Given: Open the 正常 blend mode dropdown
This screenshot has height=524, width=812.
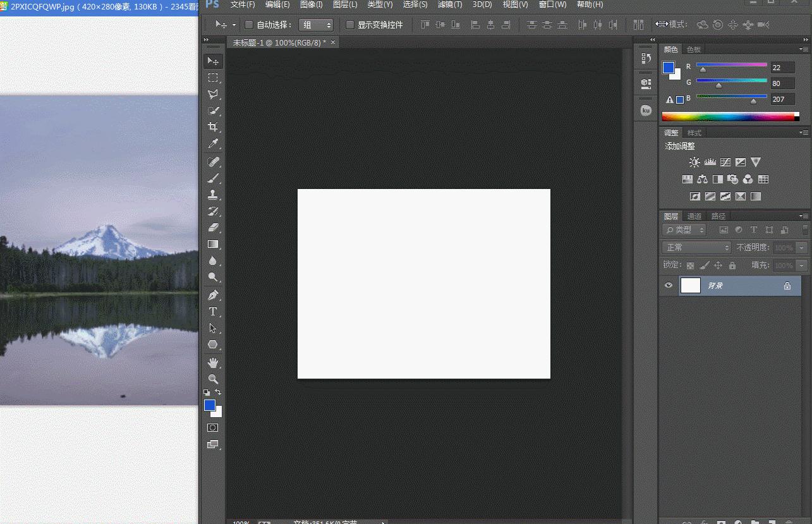Looking at the screenshot, I should click(x=696, y=248).
